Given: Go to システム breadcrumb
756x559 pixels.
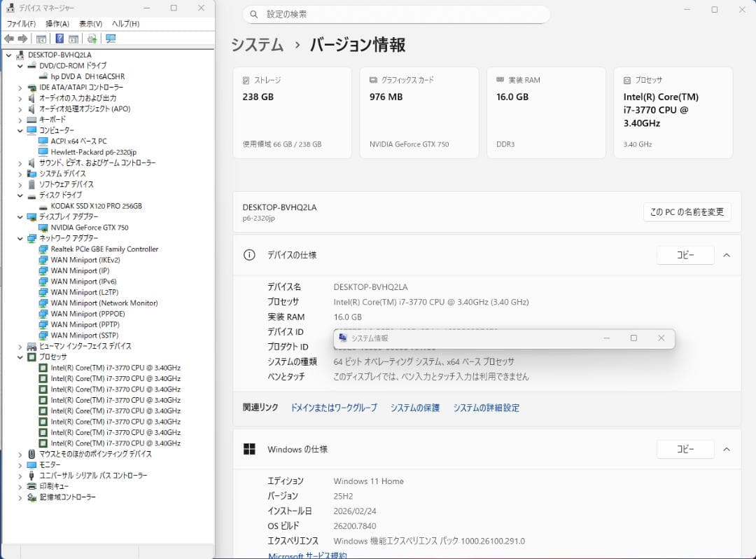Looking at the screenshot, I should click(257, 44).
